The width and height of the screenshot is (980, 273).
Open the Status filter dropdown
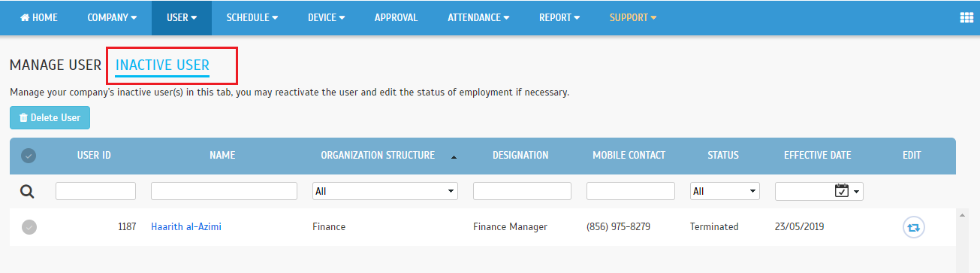point(725,191)
